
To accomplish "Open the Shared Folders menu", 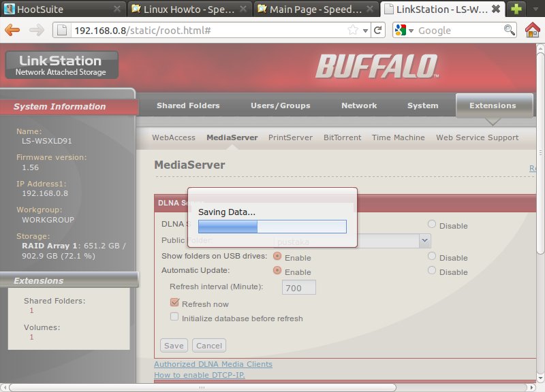I will (188, 105).
